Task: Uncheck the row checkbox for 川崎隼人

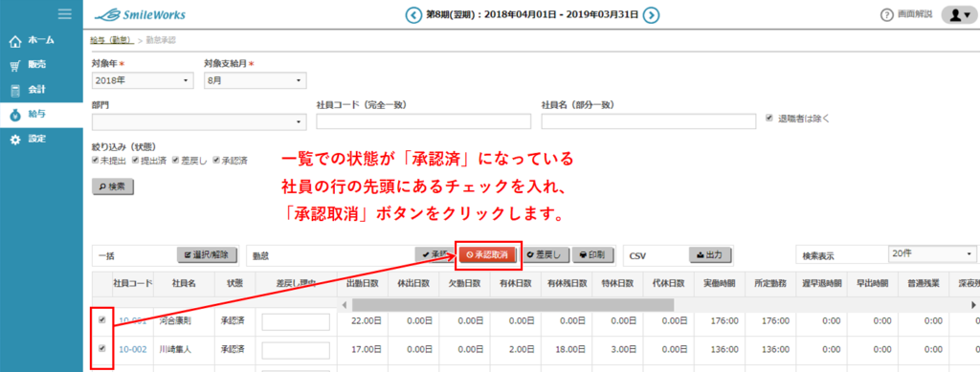Action: [101, 348]
